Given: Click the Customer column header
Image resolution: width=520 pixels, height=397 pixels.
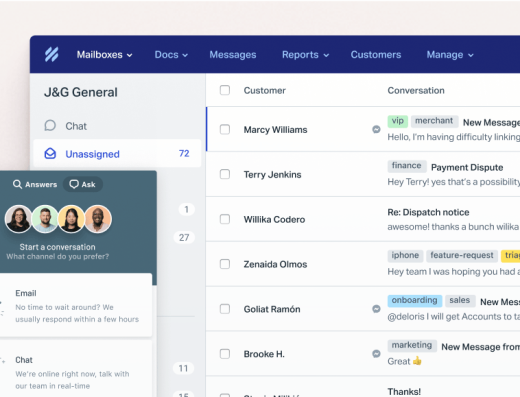Looking at the screenshot, I should [x=265, y=90].
